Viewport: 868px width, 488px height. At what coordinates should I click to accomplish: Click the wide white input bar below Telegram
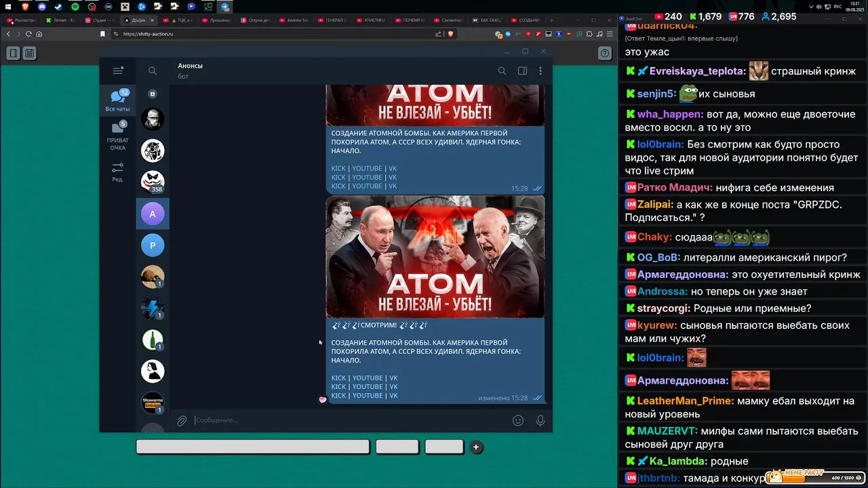tap(253, 447)
